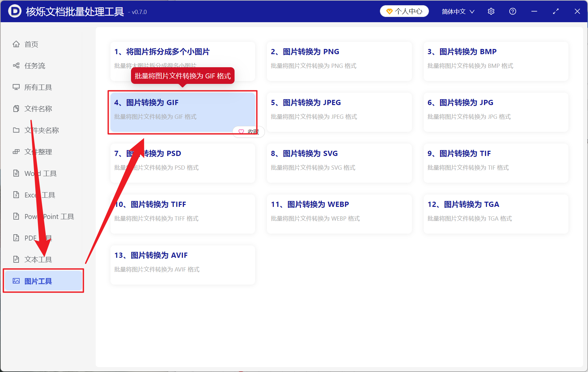The image size is (588, 372).
Task: Open the 个人中心 button
Action: click(x=404, y=11)
